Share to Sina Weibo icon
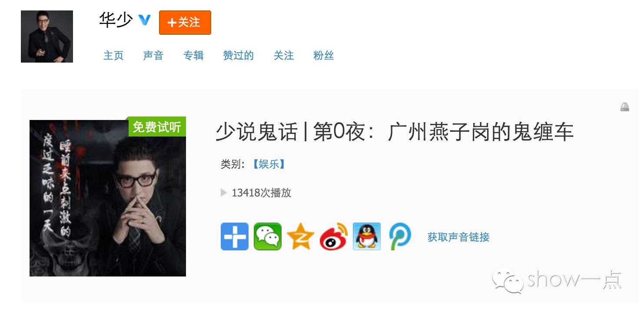The width and height of the screenshot is (644, 313). click(334, 236)
